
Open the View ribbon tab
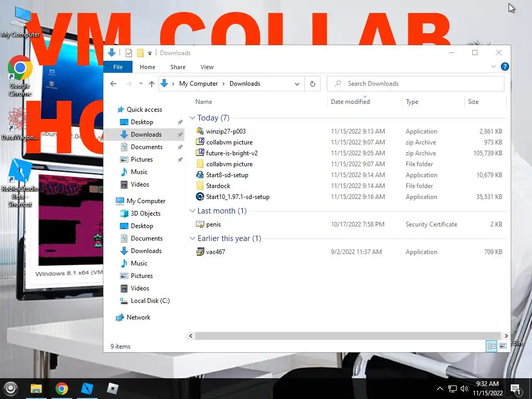click(x=207, y=67)
